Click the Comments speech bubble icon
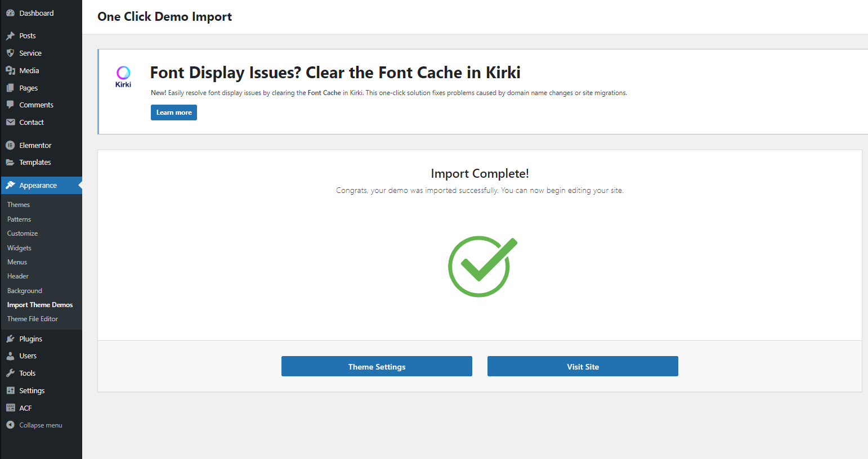The height and width of the screenshot is (459, 868). click(x=10, y=105)
